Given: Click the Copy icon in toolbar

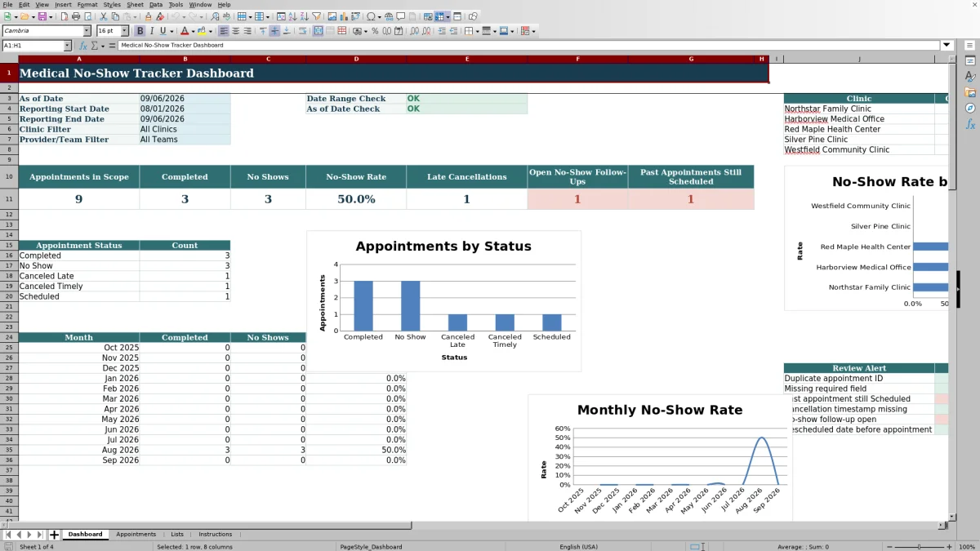Looking at the screenshot, I should (115, 16).
